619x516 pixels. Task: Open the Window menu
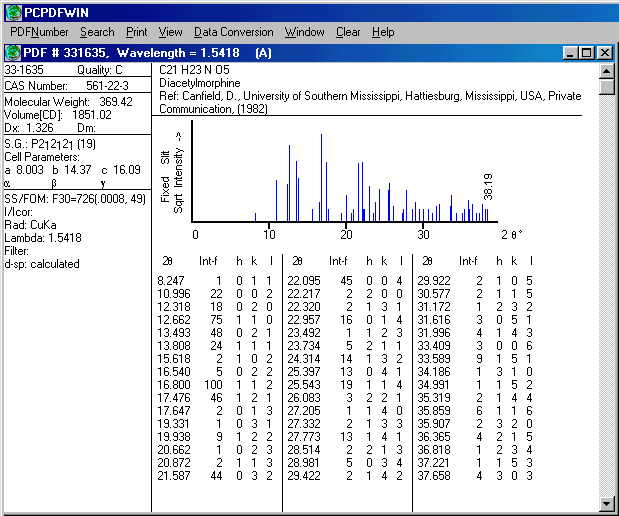pos(304,32)
